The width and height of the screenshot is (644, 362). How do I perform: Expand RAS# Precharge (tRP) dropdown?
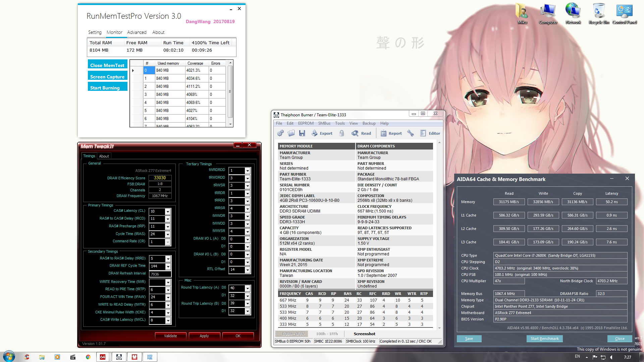click(x=168, y=227)
